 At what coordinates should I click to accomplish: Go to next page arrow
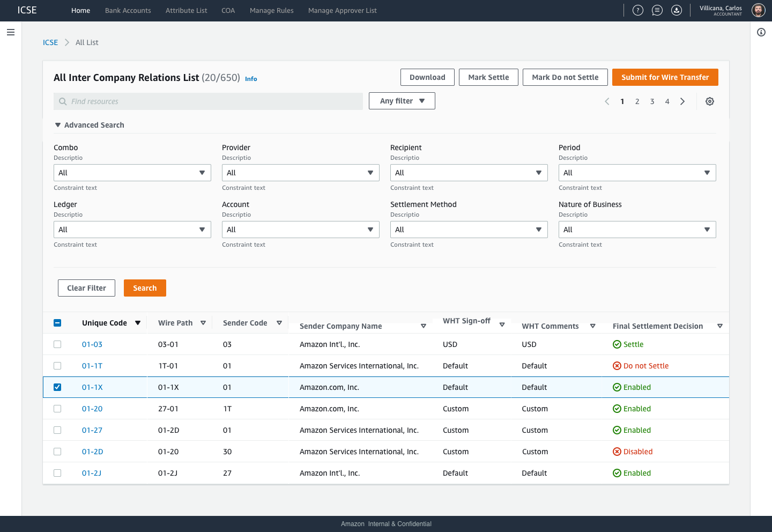[682, 101]
